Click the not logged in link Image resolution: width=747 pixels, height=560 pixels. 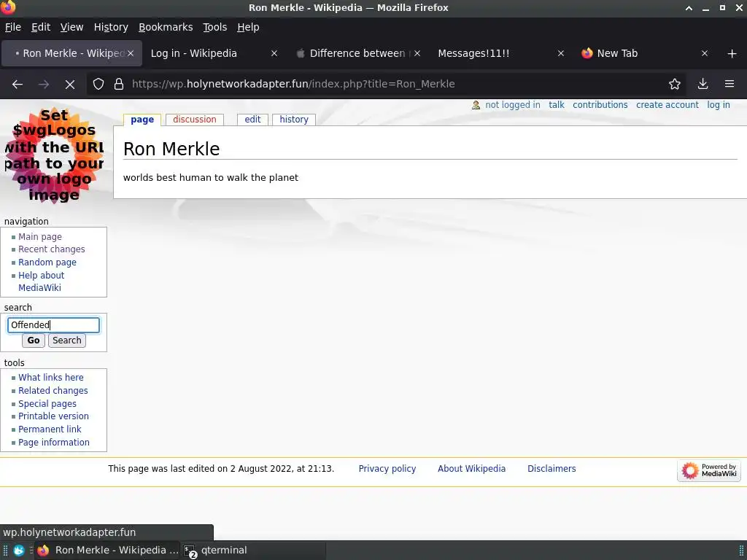click(513, 105)
